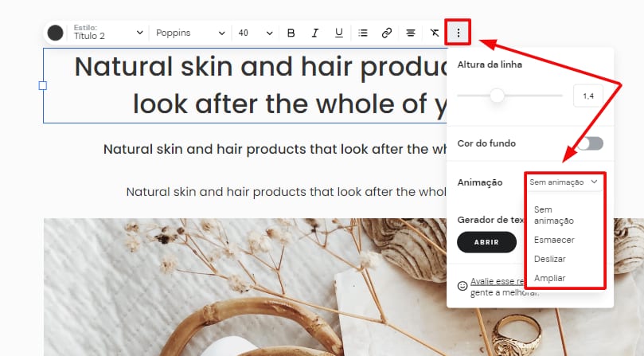Clear formatting with the crossed T icon

pyautogui.click(x=434, y=33)
